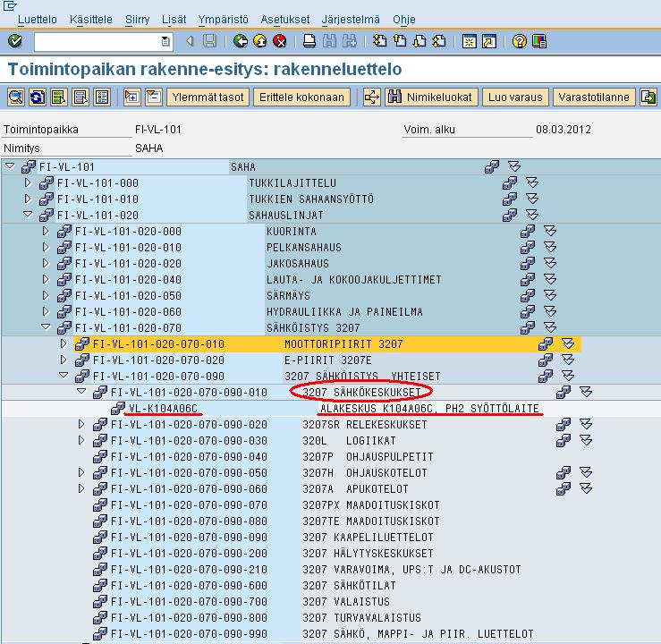Screen dimensions: 661x644
Task: Collapse FI-VL-101-020-070 SÄHKÖISTYS node
Action: click(46, 327)
